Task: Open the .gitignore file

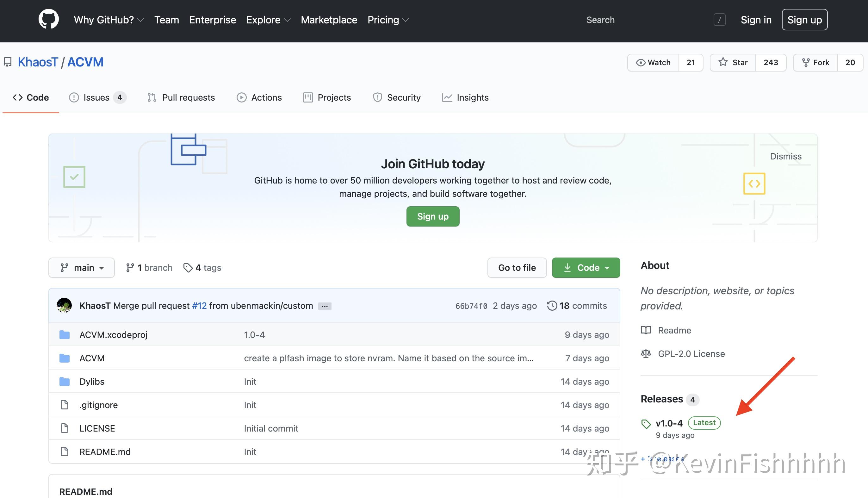Action: (98, 405)
